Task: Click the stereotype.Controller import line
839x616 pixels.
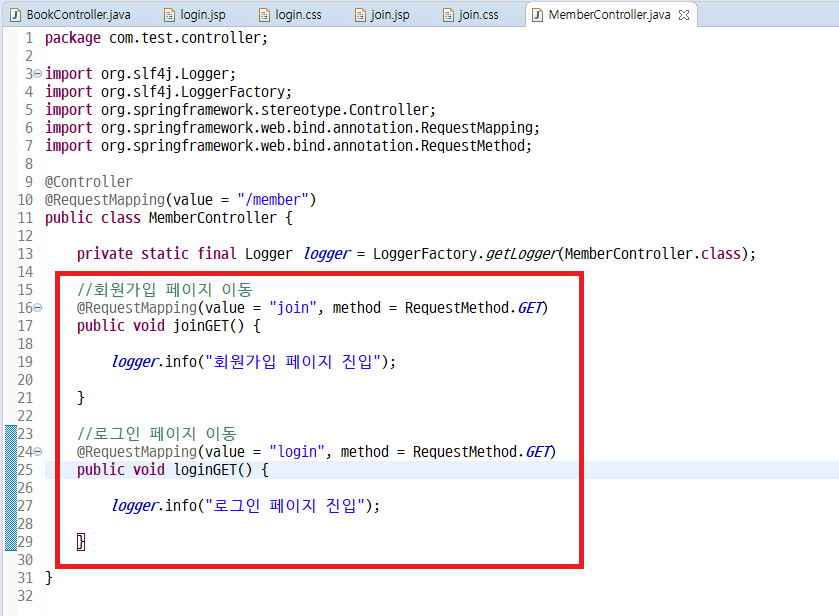Action: [241, 110]
